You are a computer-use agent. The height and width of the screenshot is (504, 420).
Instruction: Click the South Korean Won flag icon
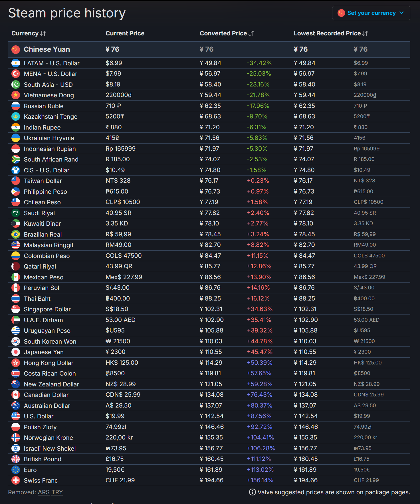[16, 341]
